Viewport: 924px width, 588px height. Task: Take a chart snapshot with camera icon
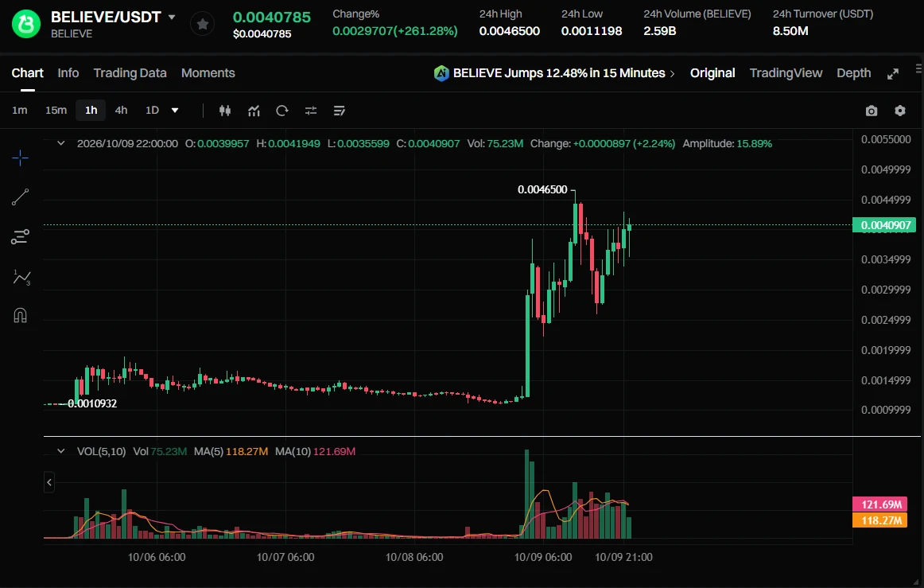pyautogui.click(x=872, y=111)
